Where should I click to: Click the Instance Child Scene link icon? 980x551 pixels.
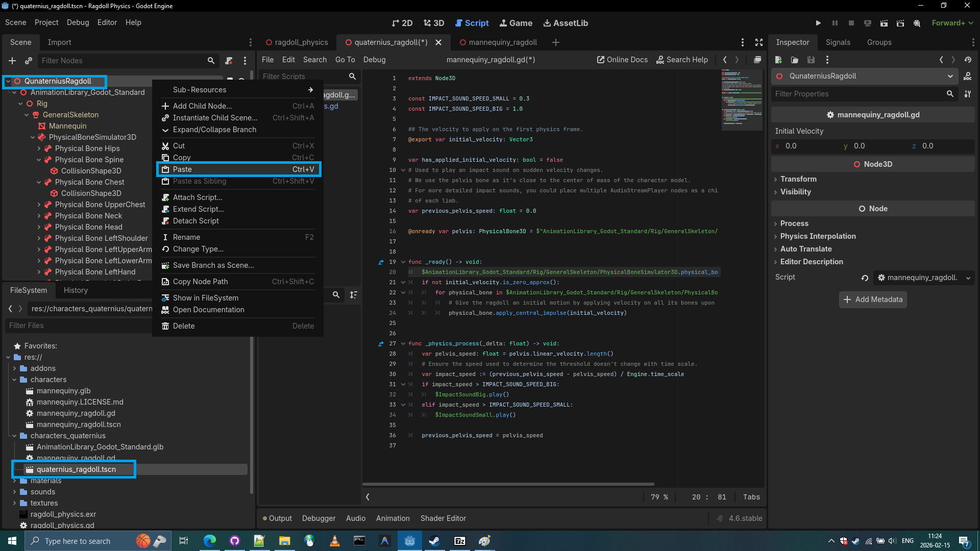click(29, 61)
